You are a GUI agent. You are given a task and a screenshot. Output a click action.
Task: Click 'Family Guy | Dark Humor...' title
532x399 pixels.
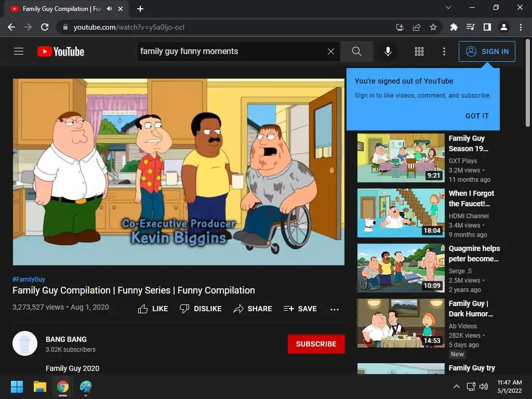point(471,309)
